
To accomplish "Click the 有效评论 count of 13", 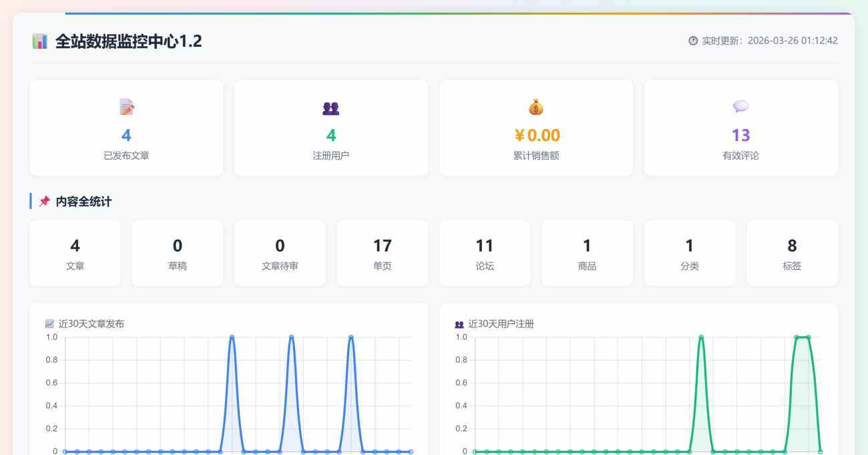I will click(x=740, y=135).
